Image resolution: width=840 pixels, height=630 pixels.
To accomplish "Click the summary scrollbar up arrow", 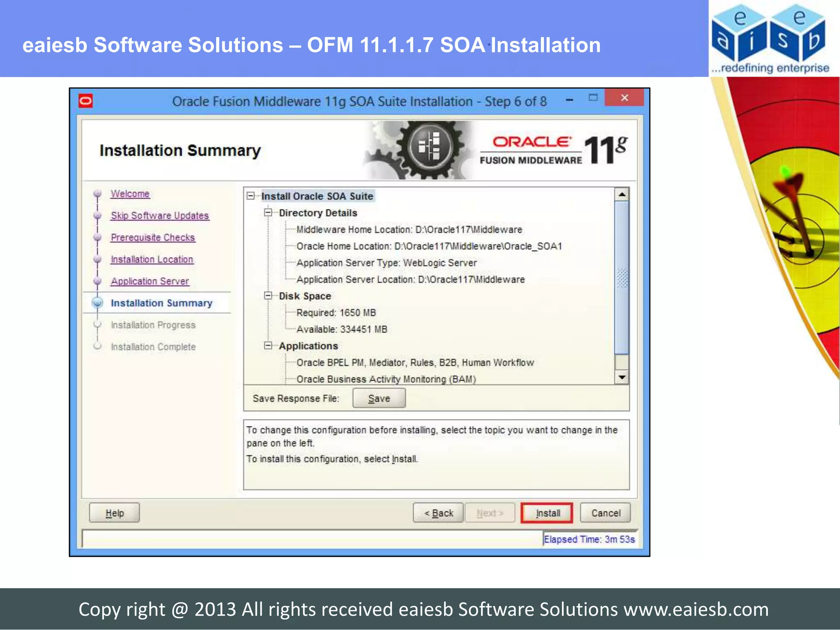I will tap(622, 194).
